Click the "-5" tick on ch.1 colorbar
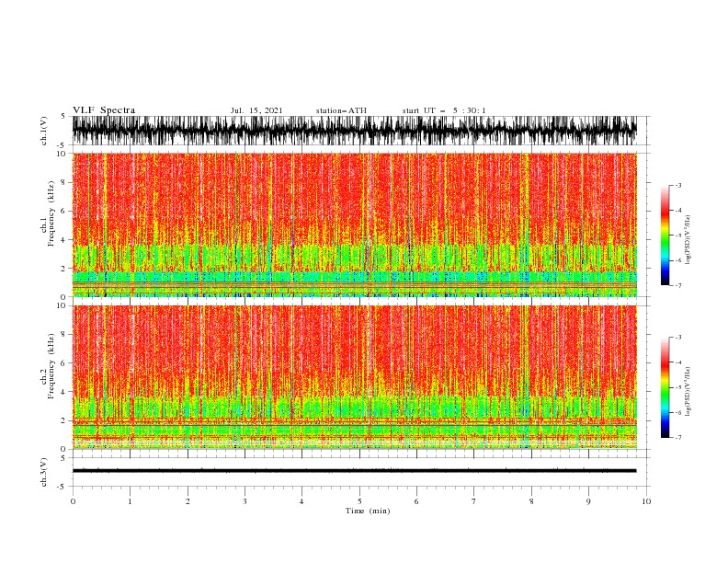Viewport: 728px width, 563px height. tap(677, 236)
